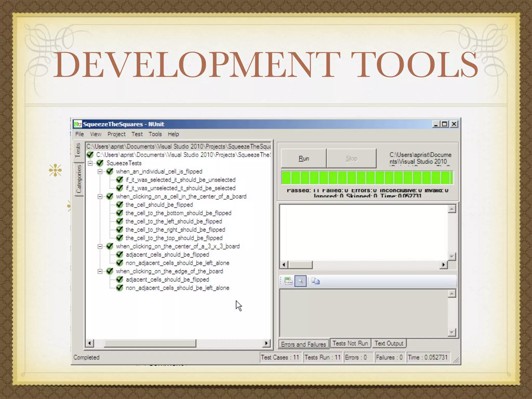This screenshot has width=532, height=399.
Task: Select if_it_was_unselected_it_should_be_selected test
Action: 181,188
